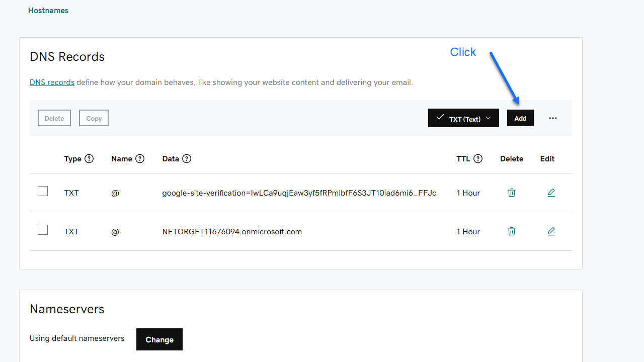
Task: Open the TTL column help icon
Action: click(478, 159)
